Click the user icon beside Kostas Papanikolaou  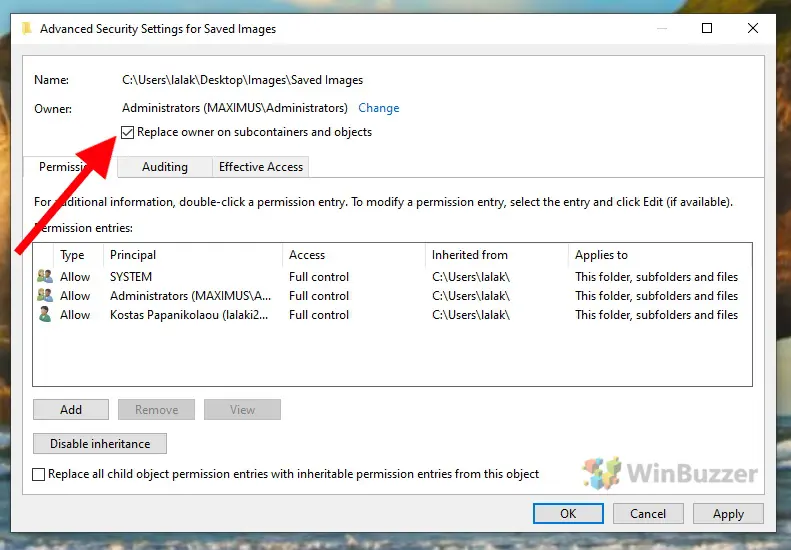[45, 314]
